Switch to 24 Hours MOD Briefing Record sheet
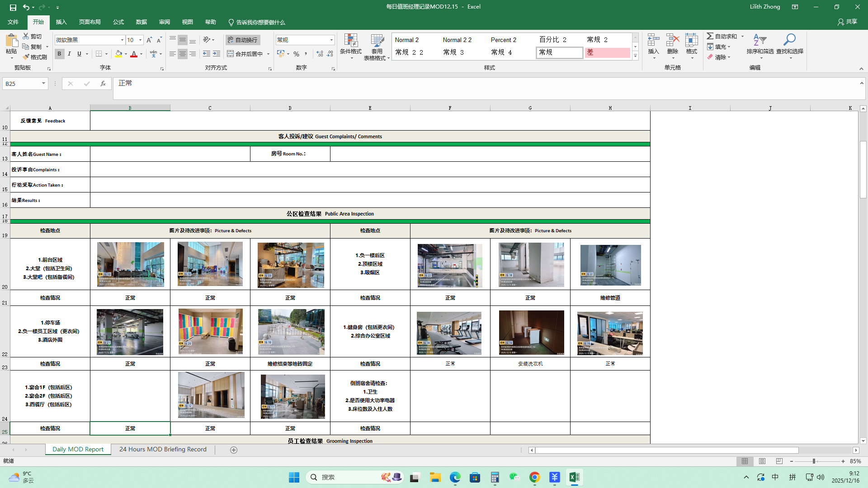 (x=163, y=449)
